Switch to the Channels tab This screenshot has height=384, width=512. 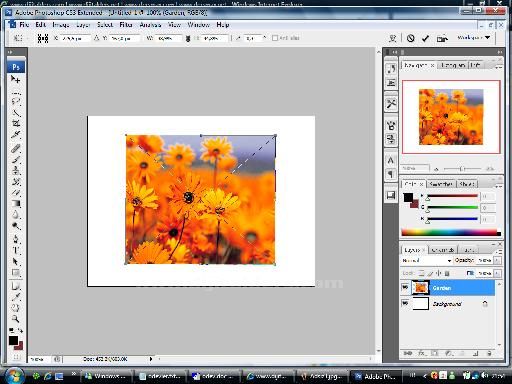442,250
